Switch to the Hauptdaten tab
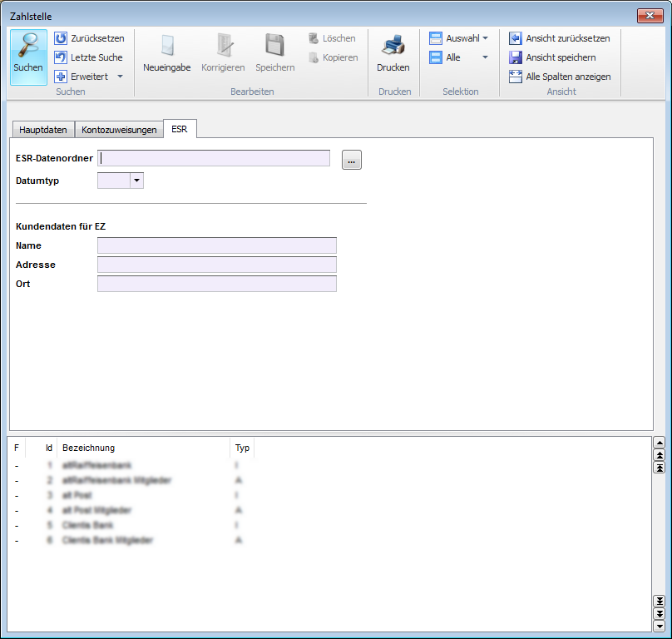This screenshot has height=639, width=672. [x=43, y=130]
